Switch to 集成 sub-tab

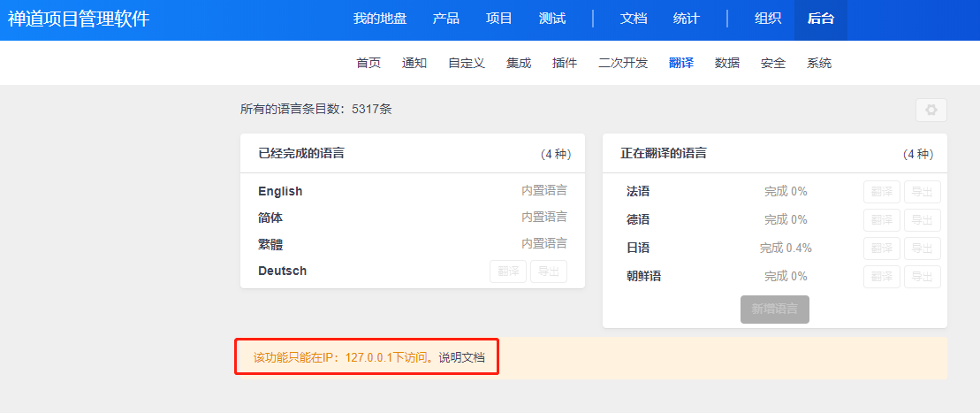(x=519, y=63)
